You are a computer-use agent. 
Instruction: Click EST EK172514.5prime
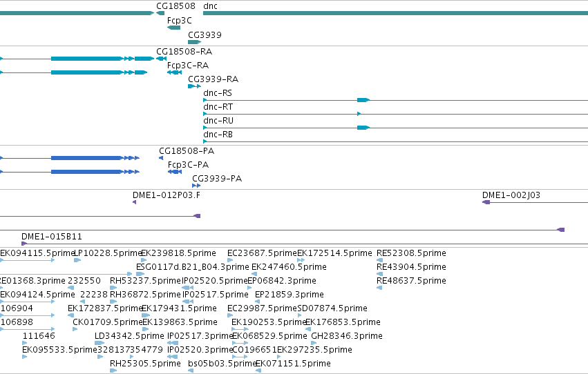click(x=334, y=253)
